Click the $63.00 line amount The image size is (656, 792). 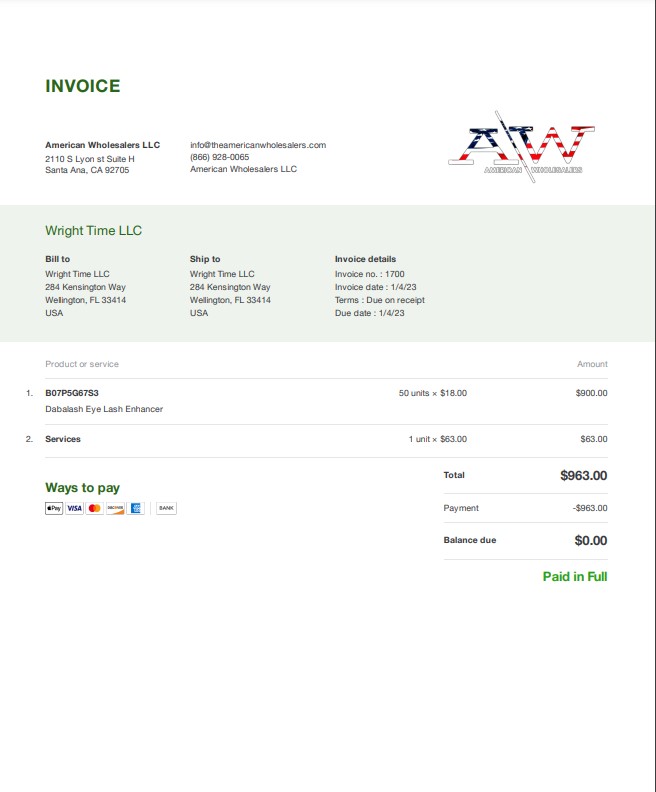click(594, 439)
